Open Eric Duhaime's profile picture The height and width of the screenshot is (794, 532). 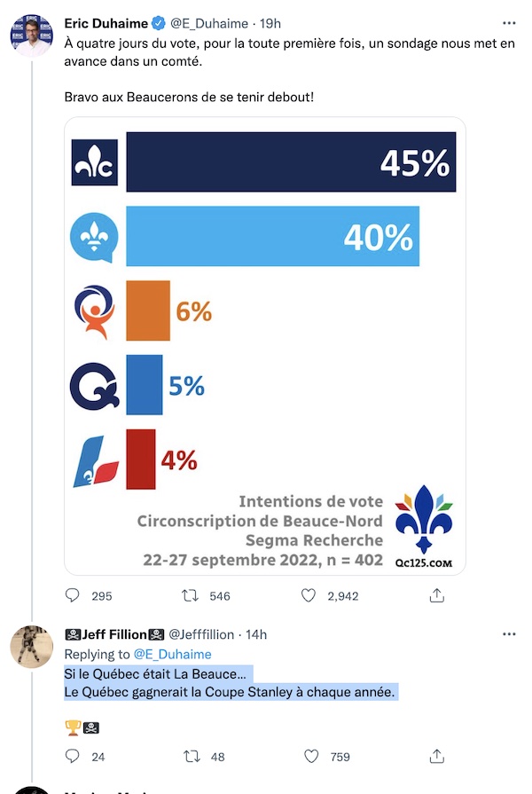click(x=31, y=35)
